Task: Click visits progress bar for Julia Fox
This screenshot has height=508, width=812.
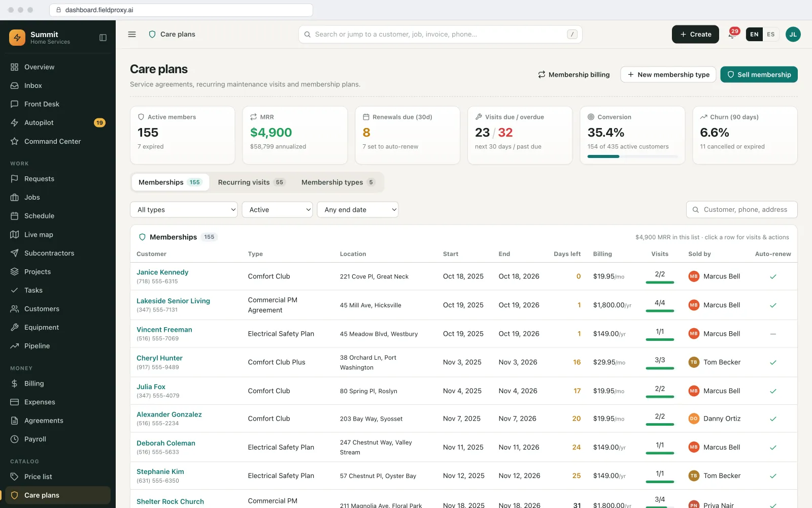Action: click(660, 397)
